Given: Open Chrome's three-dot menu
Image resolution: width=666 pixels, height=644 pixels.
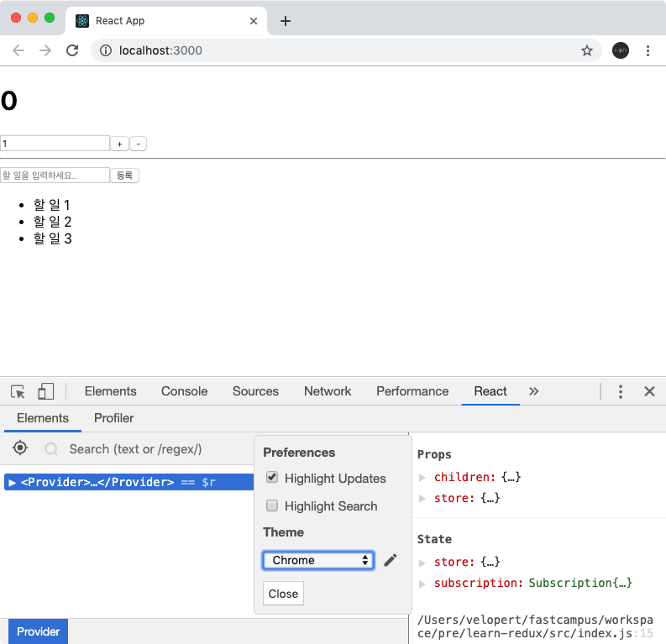Looking at the screenshot, I should tap(648, 50).
